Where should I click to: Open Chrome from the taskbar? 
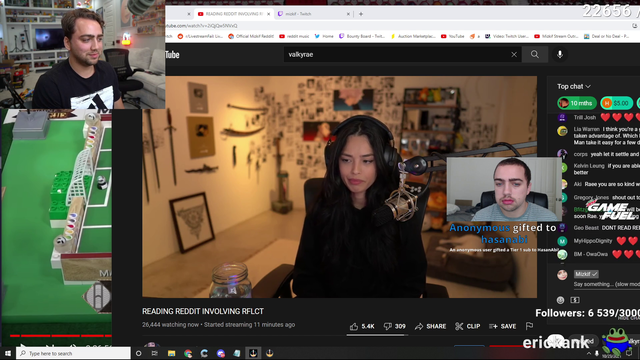pyautogui.click(x=188, y=353)
